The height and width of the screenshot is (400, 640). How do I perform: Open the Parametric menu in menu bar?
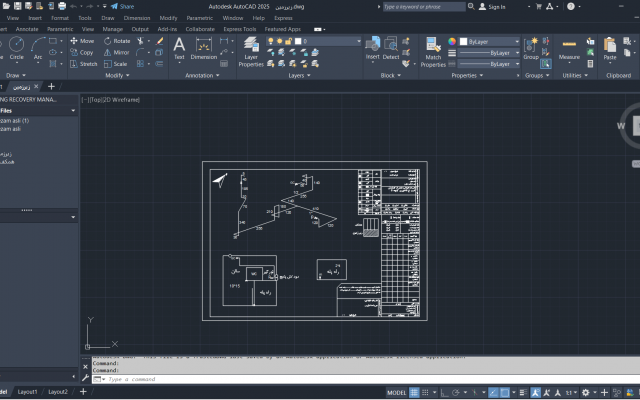pyautogui.click(x=199, y=18)
